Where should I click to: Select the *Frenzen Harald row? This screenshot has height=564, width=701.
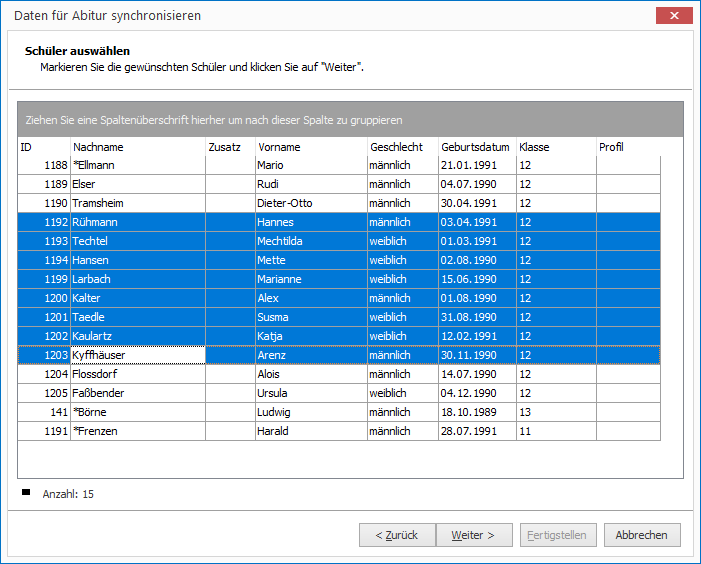coord(339,431)
